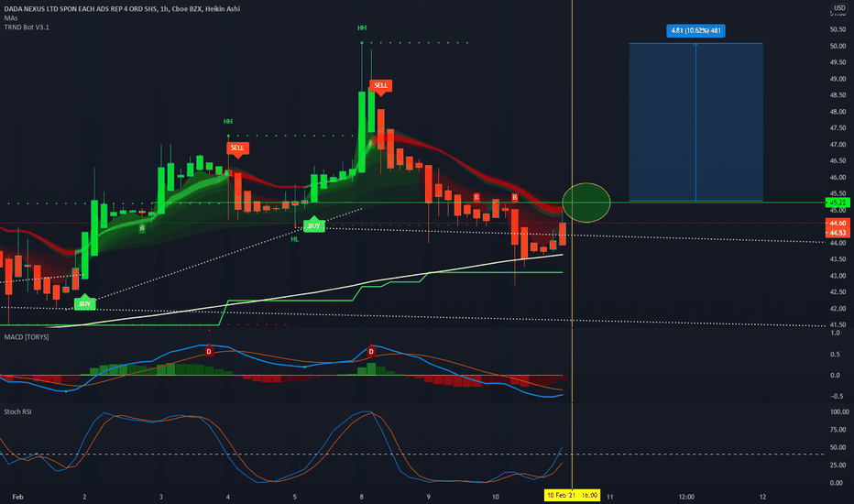Click the BUY marker after 5 Feb
Screen dimensions: 854x504
coord(313,225)
